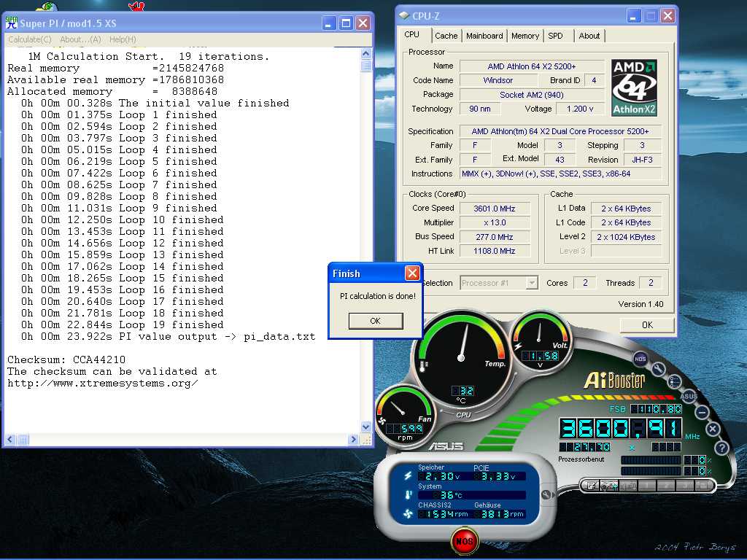Open AI Booster wrench settings icon on arc
The height and width of the screenshot is (560, 747).
(659, 369)
